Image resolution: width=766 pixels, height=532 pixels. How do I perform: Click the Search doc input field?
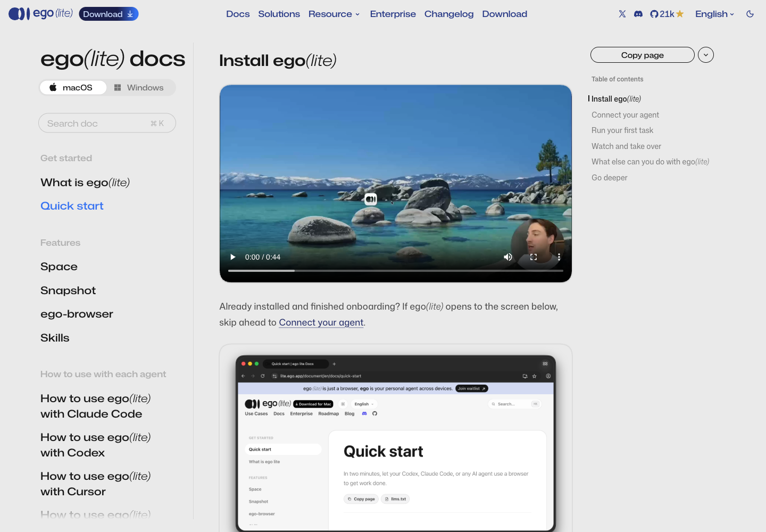tap(107, 123)
